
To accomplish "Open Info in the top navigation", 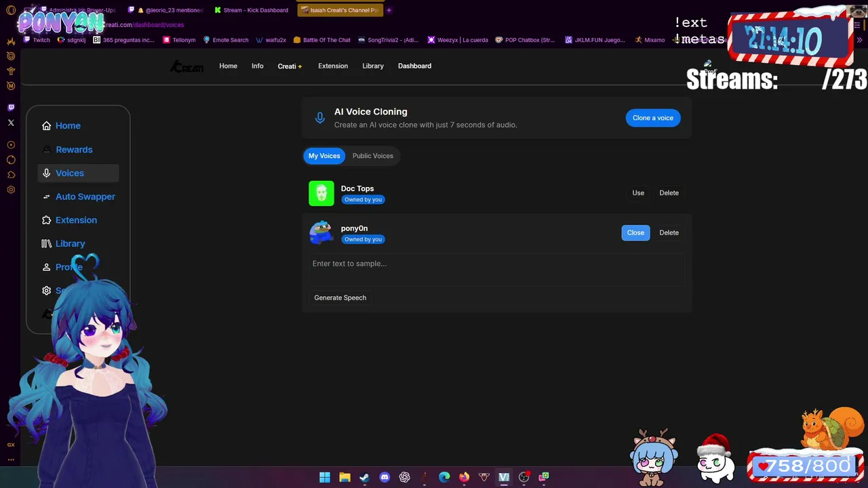I will (x=257, y=66).
